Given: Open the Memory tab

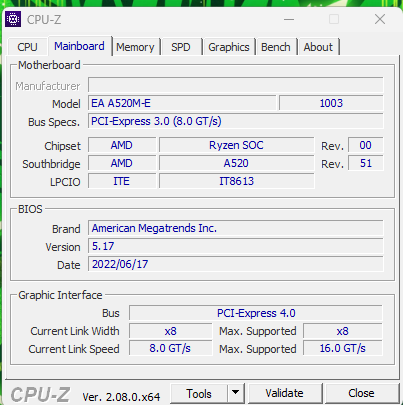Looking at the screenshot, I should click(135, 47).
